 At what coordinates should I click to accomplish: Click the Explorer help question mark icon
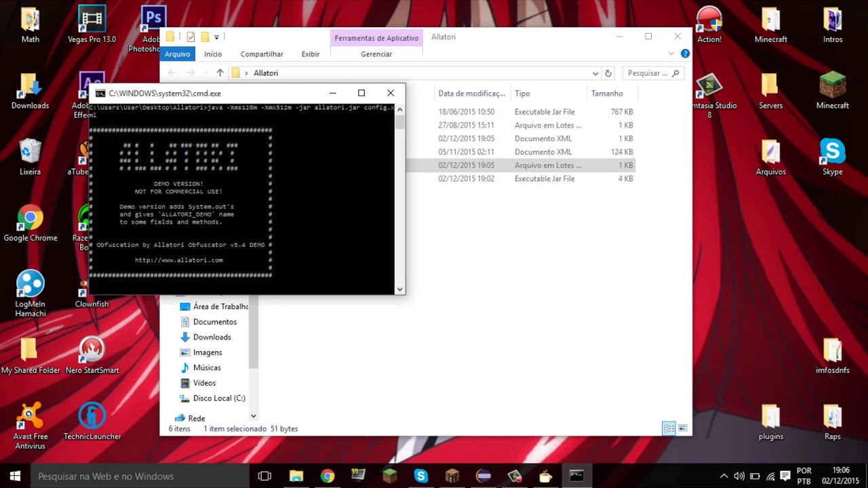coord(685,54)
